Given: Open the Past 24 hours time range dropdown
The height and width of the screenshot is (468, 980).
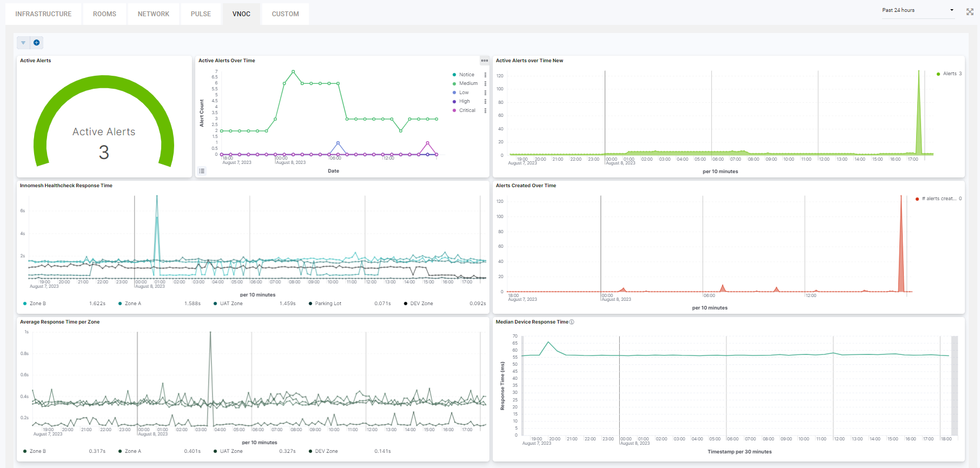Looking at the screenshot, I should point(918,10).
